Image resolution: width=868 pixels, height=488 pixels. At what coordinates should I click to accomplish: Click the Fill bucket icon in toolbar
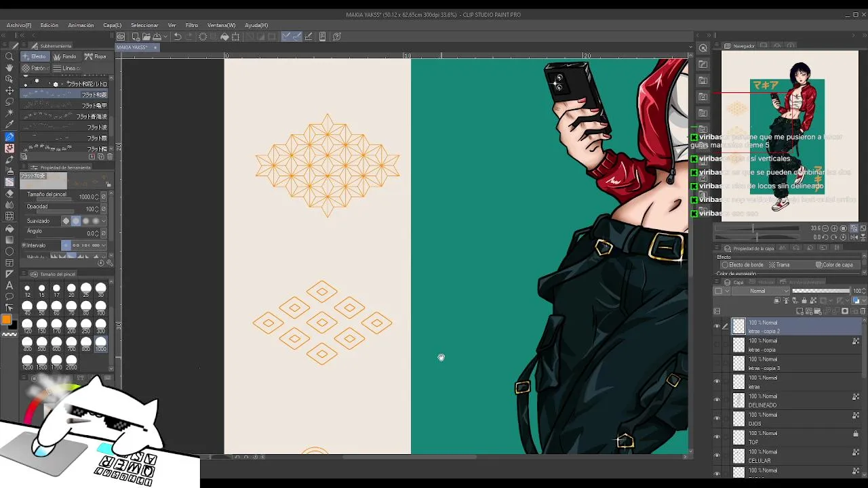[224, 37]
